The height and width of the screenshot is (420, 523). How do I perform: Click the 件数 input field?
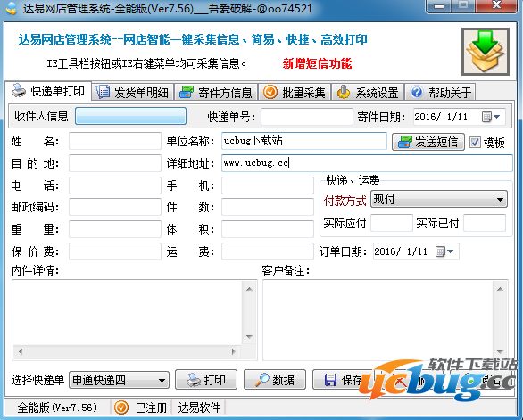268,207
